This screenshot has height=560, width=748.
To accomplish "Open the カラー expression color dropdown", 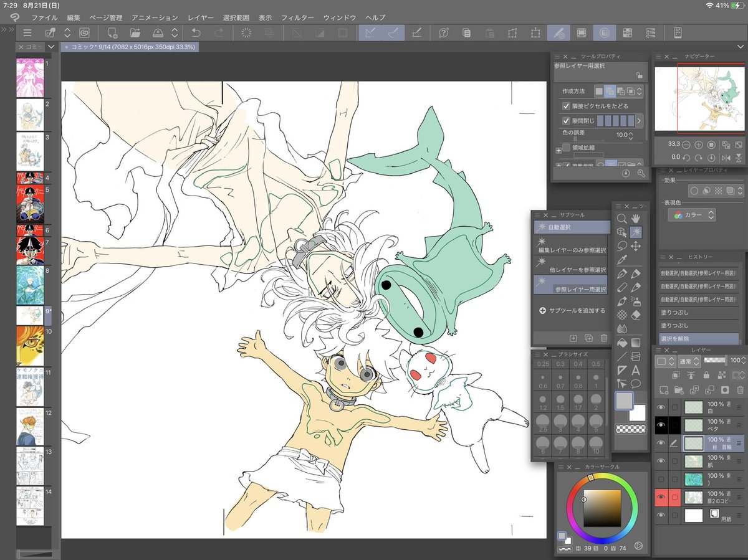I will [x=692, y=215].
